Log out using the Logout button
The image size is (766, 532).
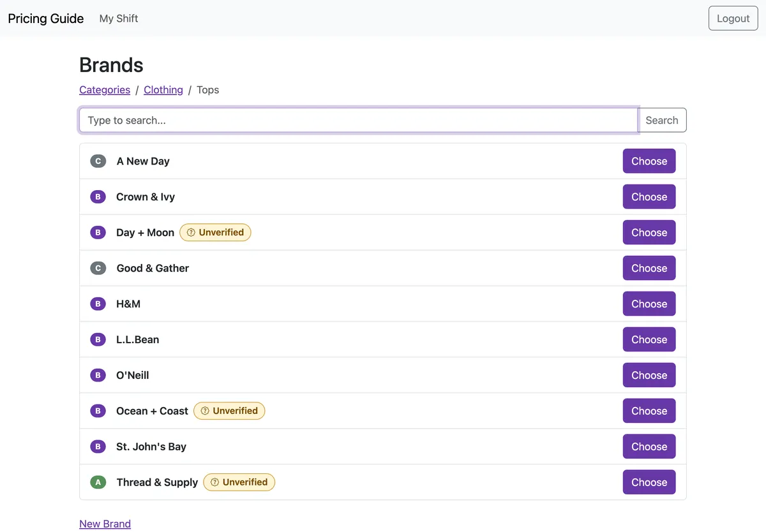733,18
